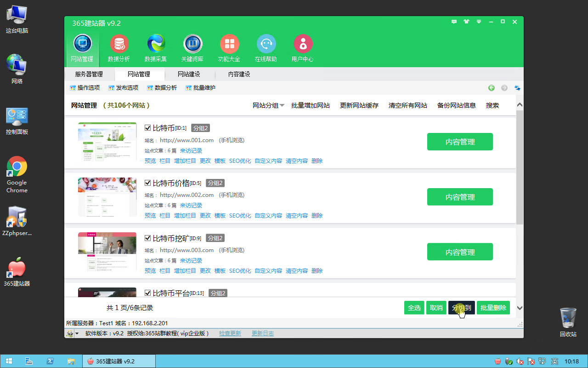The width and height of the screenshot is (588, 368).
Task: Open 内容管理 for www.003.com
Action: coord(460,252)
